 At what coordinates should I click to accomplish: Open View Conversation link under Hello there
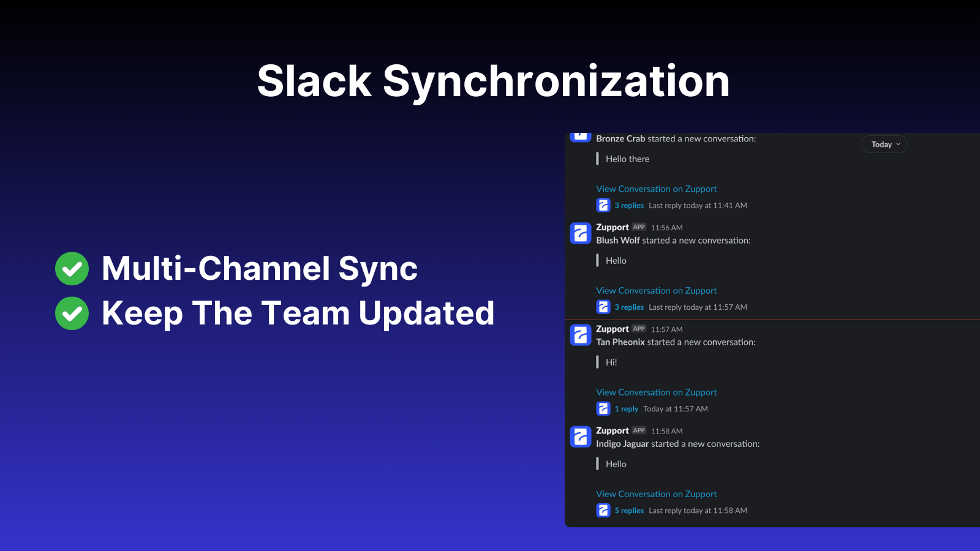tap(656, 189)
